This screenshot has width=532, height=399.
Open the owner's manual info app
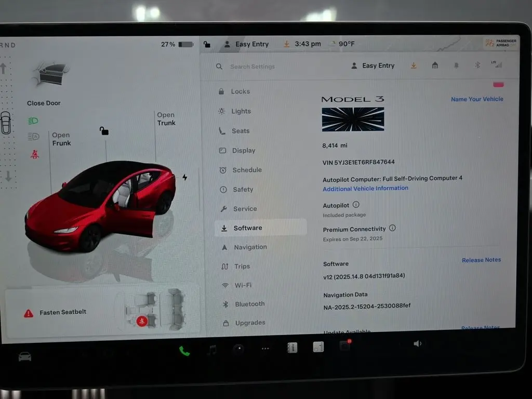pos(292,348)
